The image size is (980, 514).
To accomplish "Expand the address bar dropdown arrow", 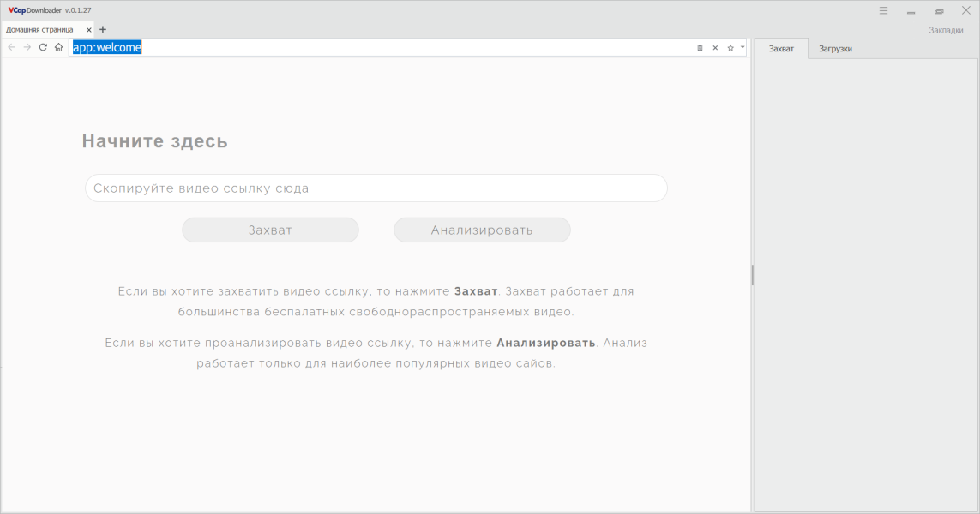I will (x=743, y=47).
